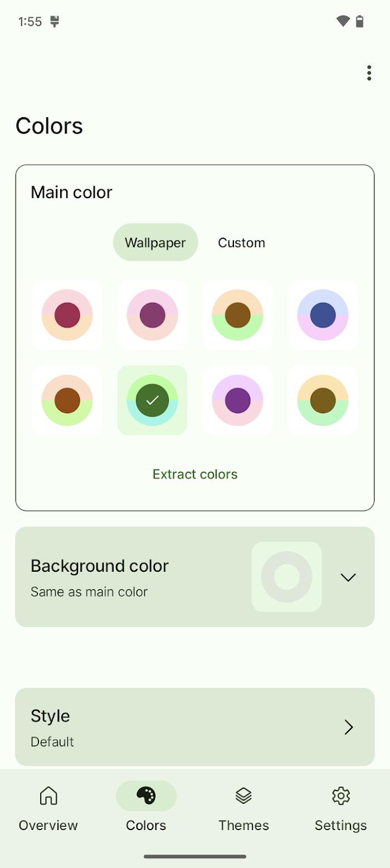Open the three-dot overflow menu

point(369,73)
